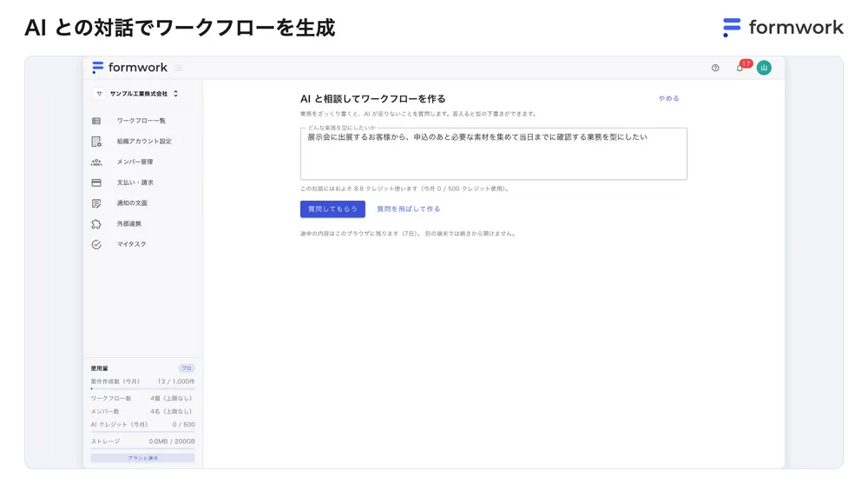Go to マイタスク menu item
Viewport: 868px width, 490px height.
(x=131, y=244)
